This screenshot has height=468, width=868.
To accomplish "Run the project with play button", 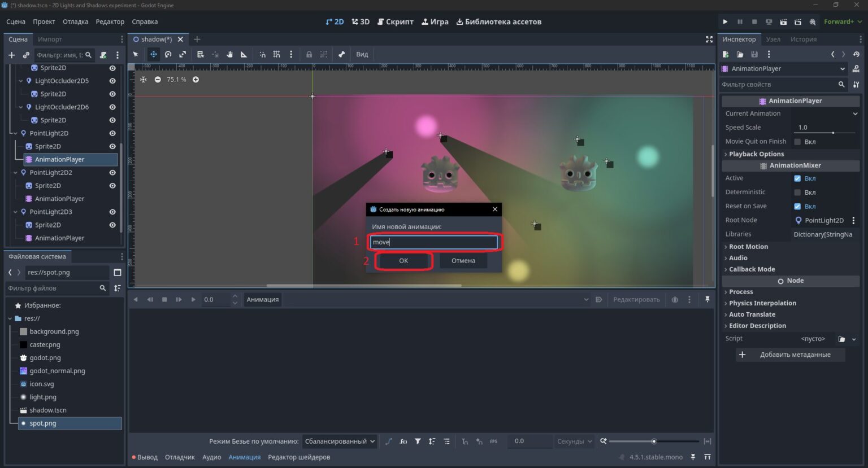I will click(725, 22).
